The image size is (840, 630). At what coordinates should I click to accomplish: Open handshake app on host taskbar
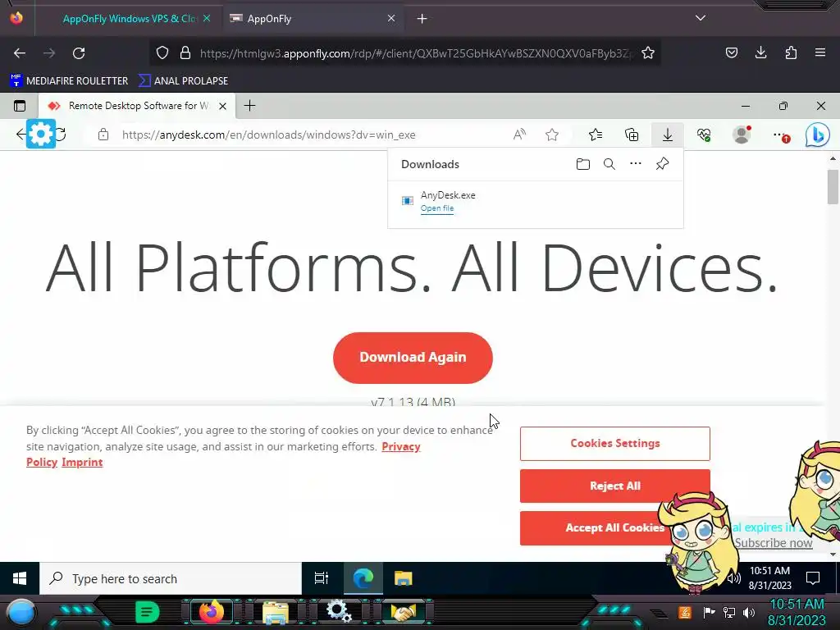[403, 612]
